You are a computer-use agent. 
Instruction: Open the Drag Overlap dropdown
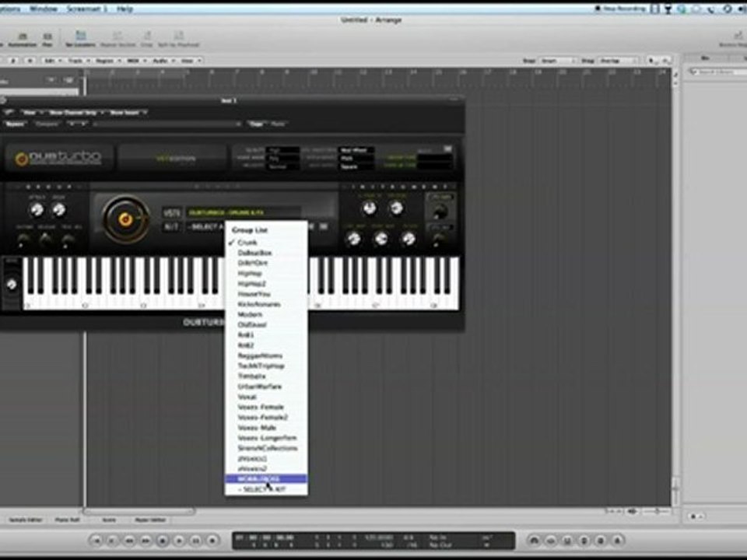(617, 61)
